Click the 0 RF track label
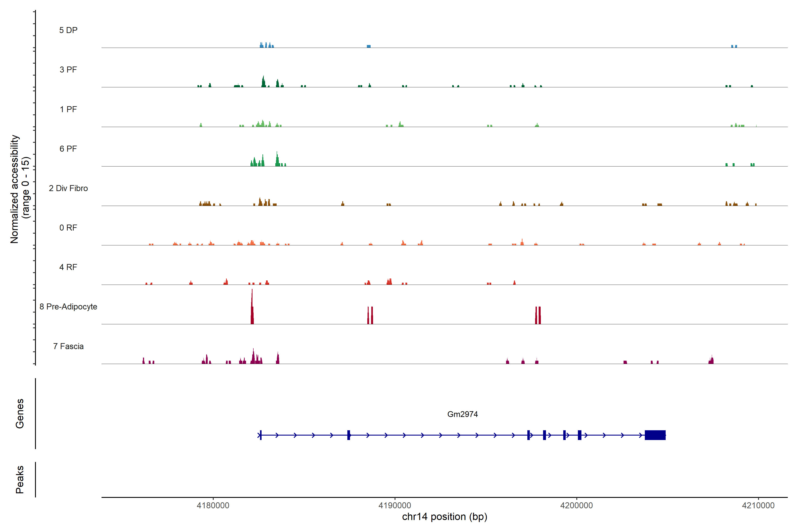798x532 pixels. 68,228
